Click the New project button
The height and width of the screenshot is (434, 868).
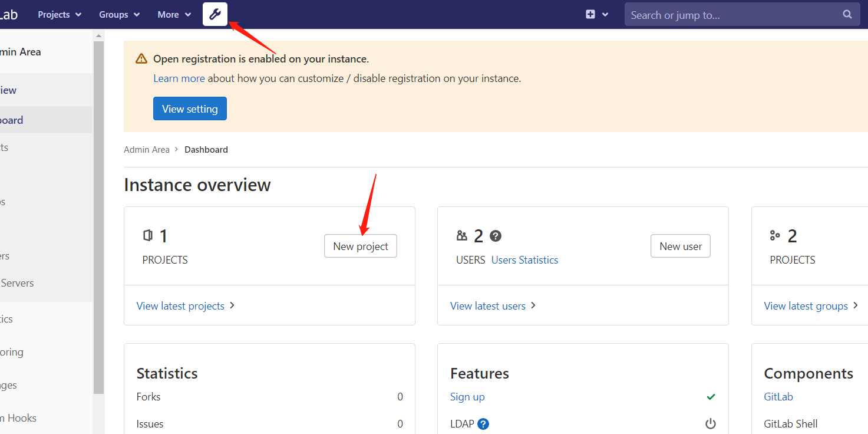click(x=361, y=246)
